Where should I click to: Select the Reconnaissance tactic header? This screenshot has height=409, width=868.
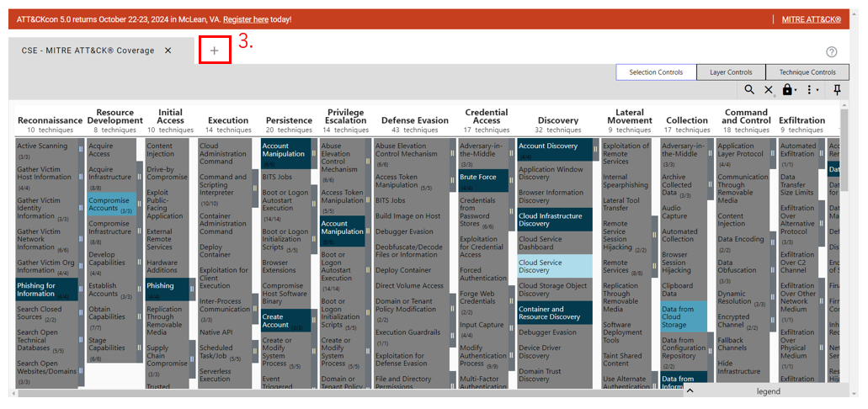[50, 120]
